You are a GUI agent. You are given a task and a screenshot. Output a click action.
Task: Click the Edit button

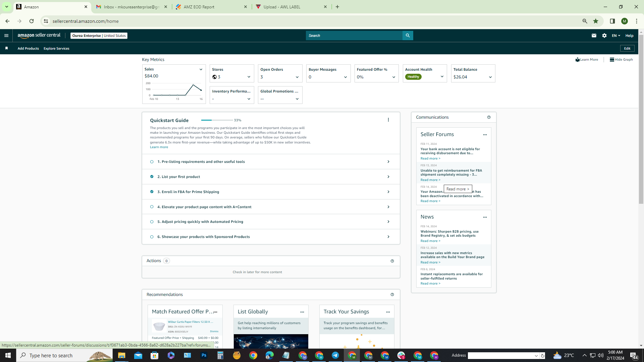pyautogui.click(x=627, y=48)
